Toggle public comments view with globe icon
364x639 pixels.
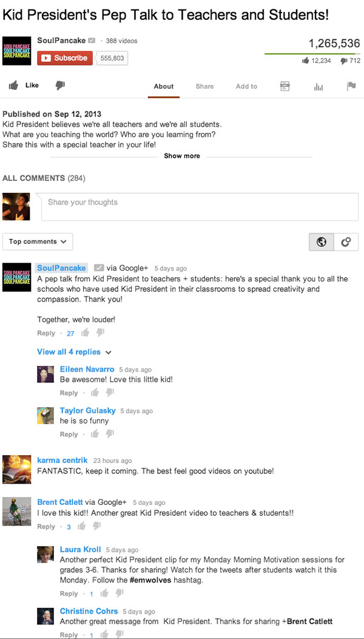click(x=322, y=242)
